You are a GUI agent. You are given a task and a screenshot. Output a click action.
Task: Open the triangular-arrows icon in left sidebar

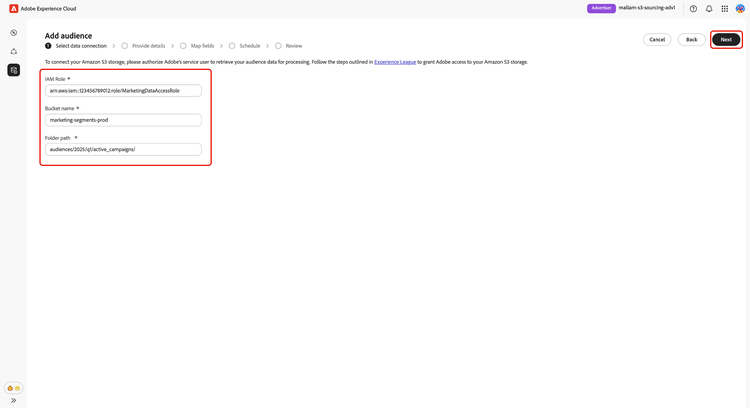(13, 51)
